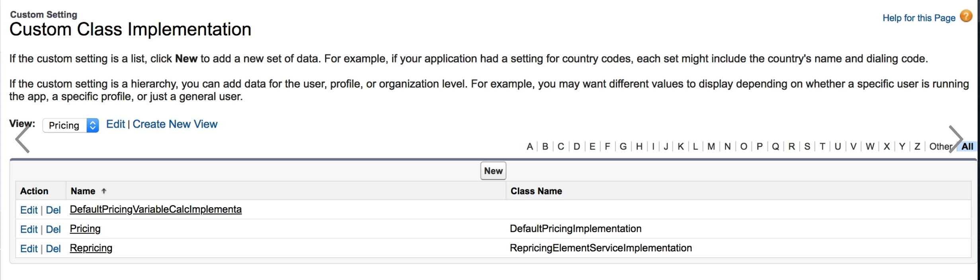Filter list by letter K

click(x=681, y=146)
